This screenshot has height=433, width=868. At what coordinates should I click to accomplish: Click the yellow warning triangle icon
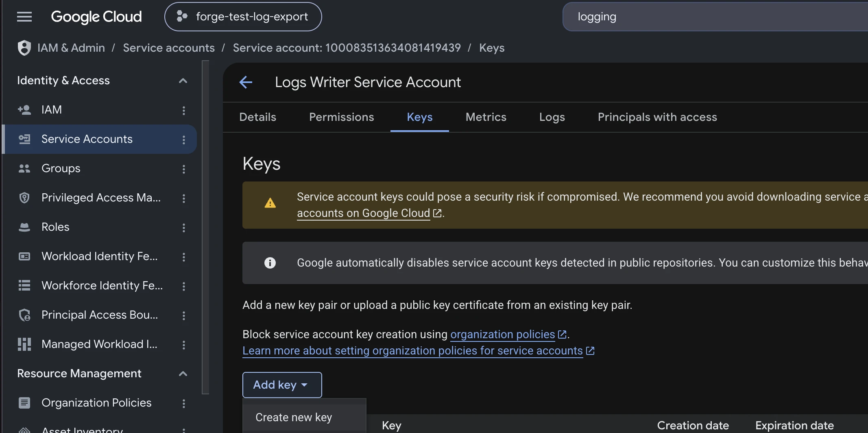tap(270, 203)
